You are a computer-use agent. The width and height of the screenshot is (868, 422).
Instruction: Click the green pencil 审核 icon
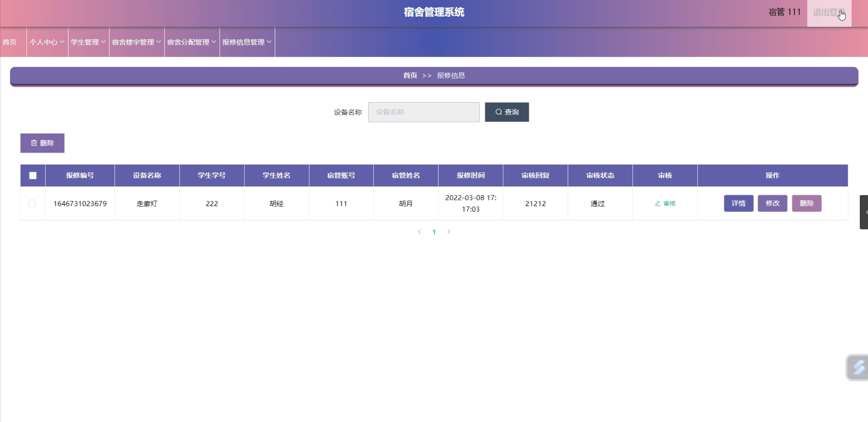pos(665,204)
